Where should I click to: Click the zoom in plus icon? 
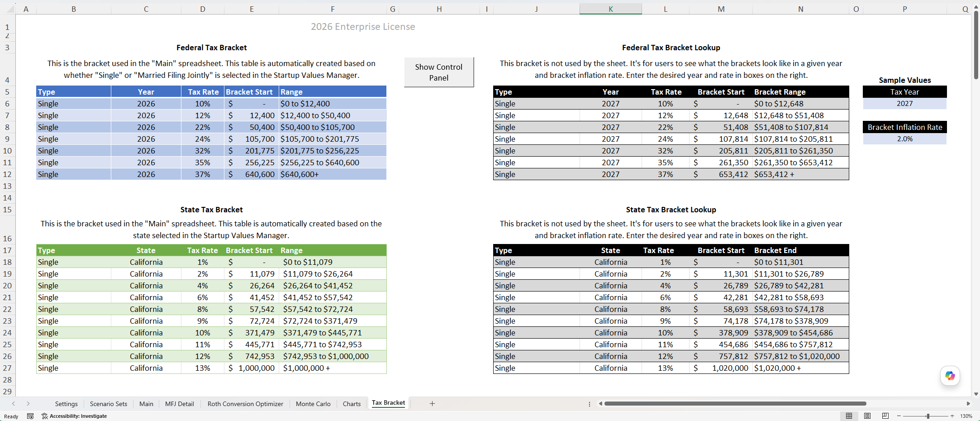[x=952, y=416]
